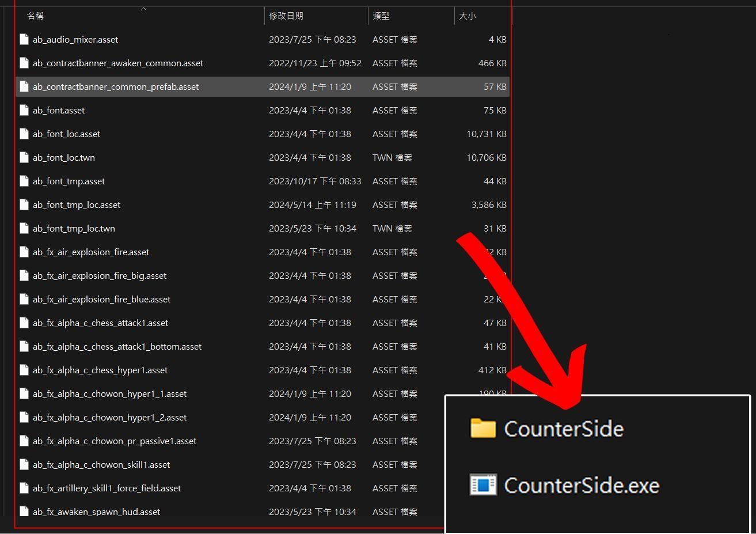Viewport: 756px width, 534px height.
Task: Select the ab_contractbanner_common_prefab.asset row
Action: tap(116, 87)
